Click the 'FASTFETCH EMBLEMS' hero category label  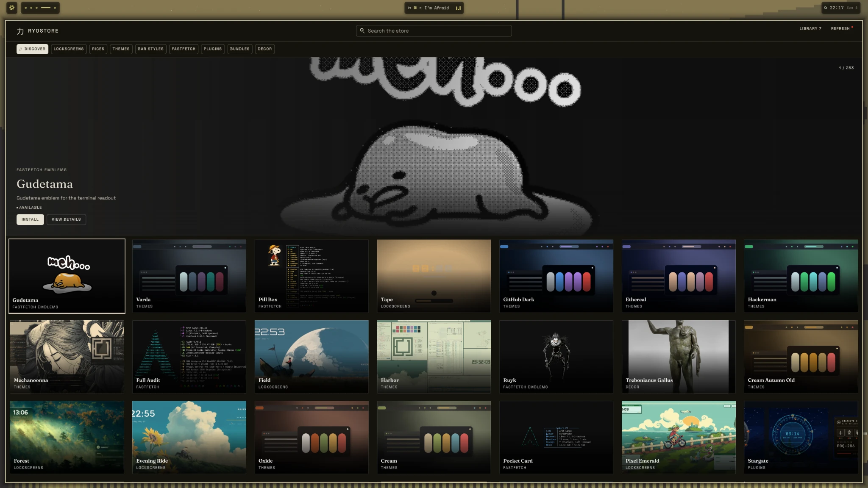(x=42, y=170)
